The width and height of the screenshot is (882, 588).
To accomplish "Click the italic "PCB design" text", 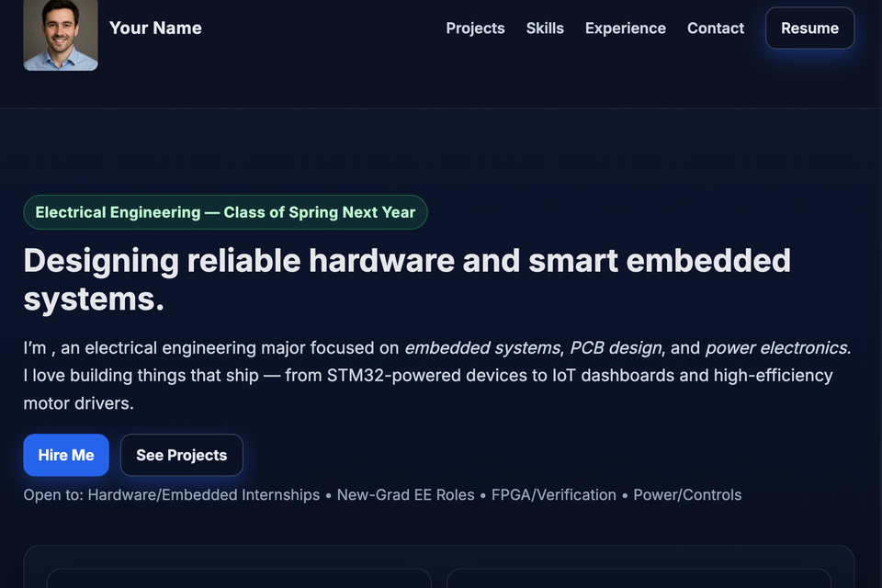I will pyautogui.click(x=616, y=348).
